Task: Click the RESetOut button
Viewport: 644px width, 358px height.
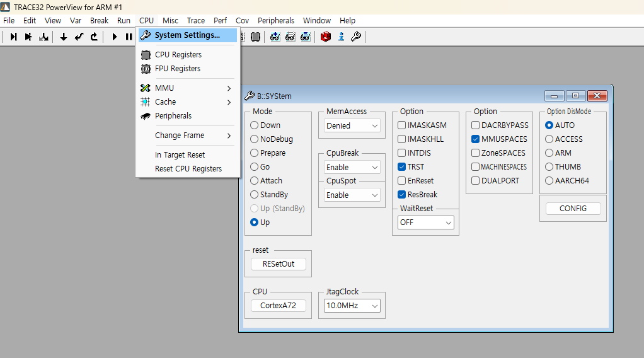Action: pyautogui.click(x=278, y=264)
